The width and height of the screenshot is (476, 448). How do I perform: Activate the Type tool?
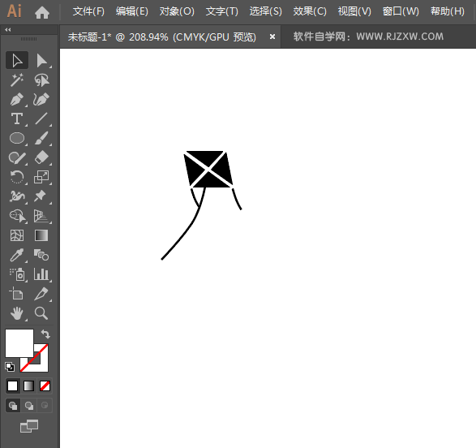(x=17, y=118)
